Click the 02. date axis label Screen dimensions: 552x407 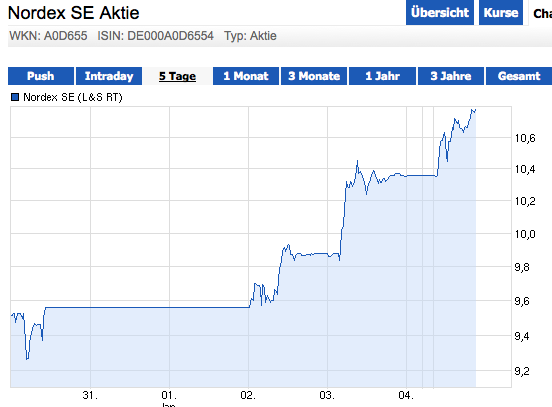click(x=248, y=395)
